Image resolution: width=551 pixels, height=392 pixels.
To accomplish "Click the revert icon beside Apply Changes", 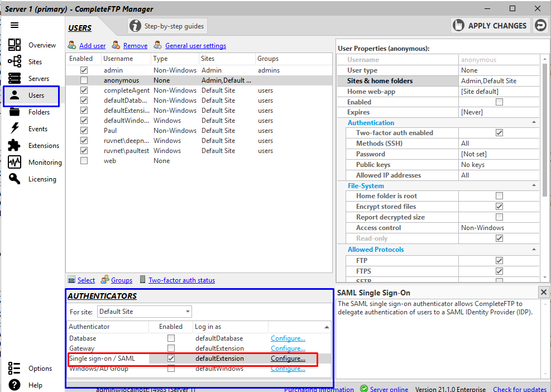I will pos(540,26).
